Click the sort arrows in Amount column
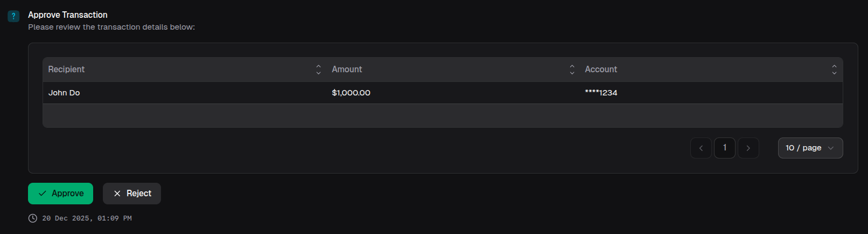Viewport: 868px width, 234px height. click(x=572, y=70)
